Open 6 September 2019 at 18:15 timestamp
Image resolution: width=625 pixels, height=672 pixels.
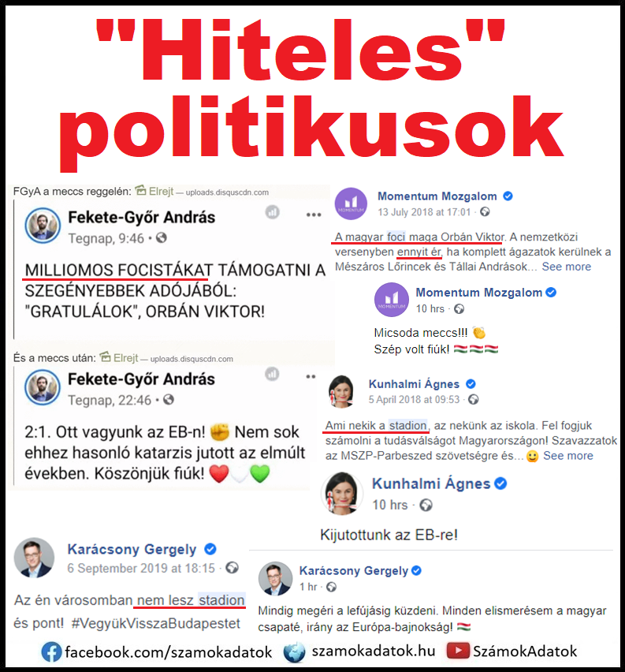(141, 569)
